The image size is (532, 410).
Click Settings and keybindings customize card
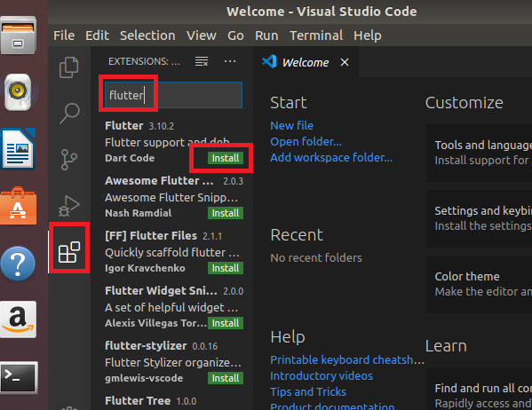479,218
